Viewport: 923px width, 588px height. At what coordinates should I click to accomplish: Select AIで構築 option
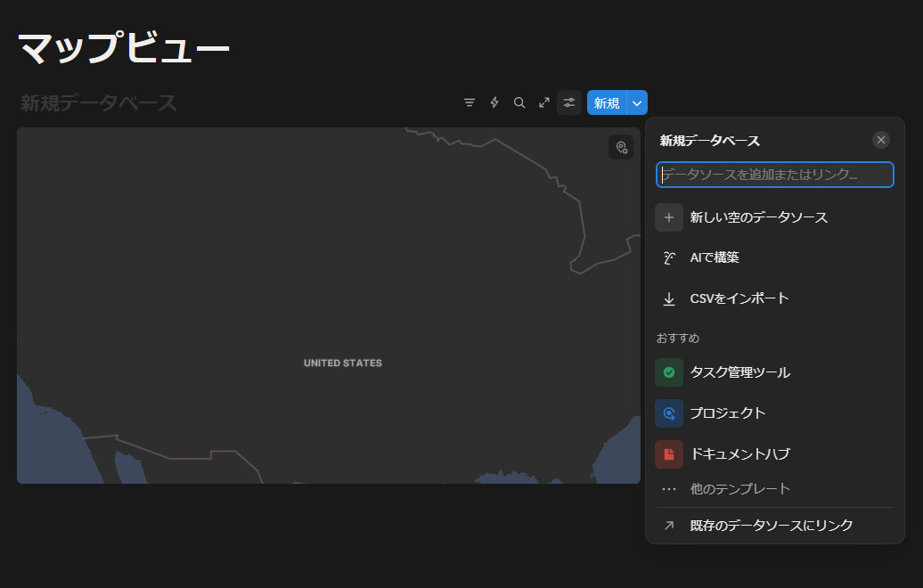pyautogui.click(x=715, y=257)
